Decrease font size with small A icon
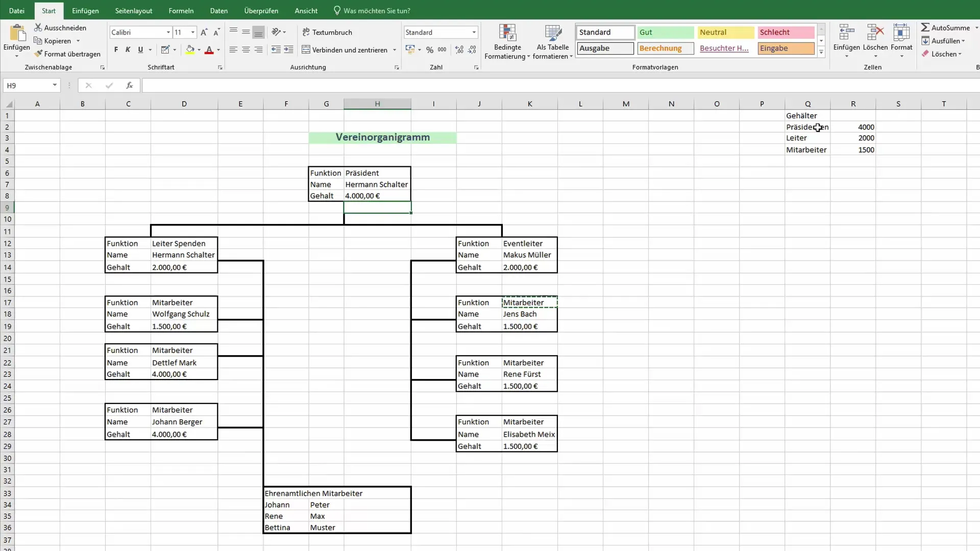 click(x=216, y=32)
